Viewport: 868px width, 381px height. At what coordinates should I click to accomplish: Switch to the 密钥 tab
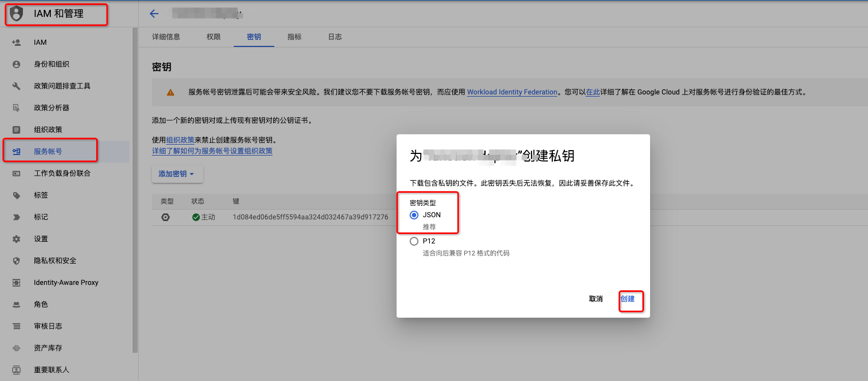(254, 37)
